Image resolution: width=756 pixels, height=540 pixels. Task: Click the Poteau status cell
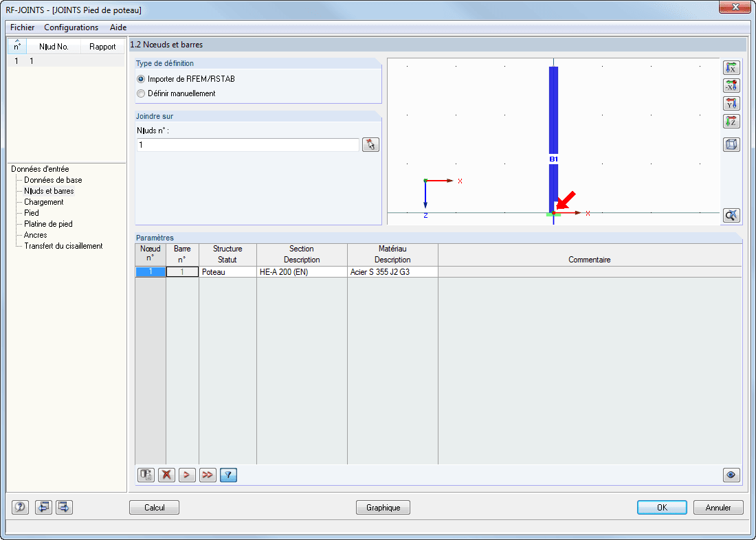[x=227, y=272]
